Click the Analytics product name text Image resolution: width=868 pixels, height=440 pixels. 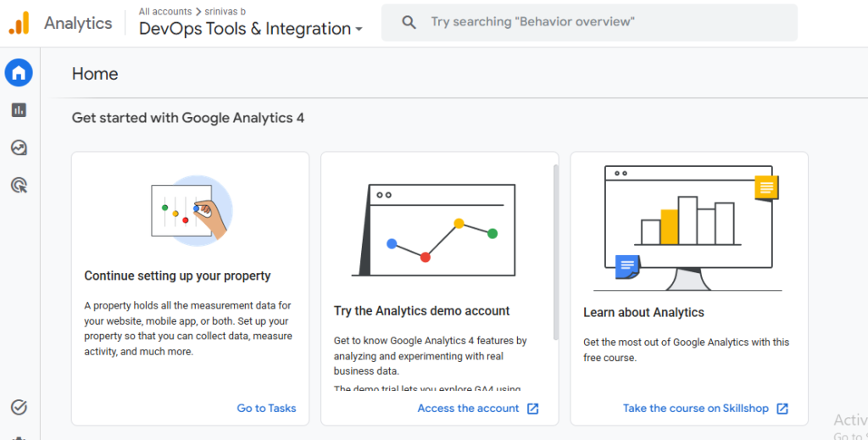78,23
